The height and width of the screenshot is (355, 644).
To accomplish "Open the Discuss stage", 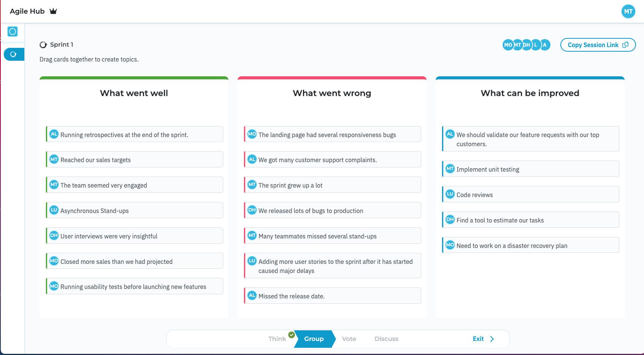I will 386,339.
